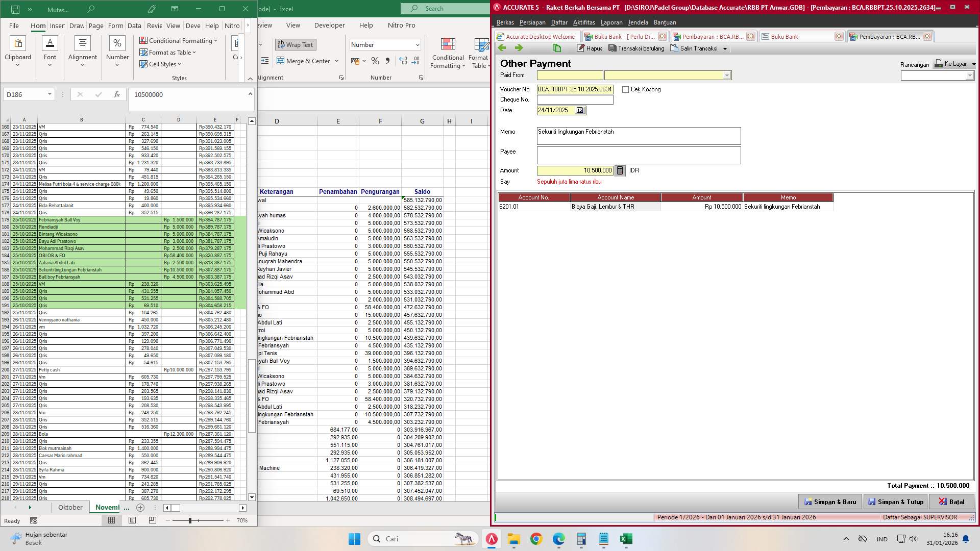Open the calendar icon beside the Date field
This screenshot has width=980, height=551.
click(580, 110)
